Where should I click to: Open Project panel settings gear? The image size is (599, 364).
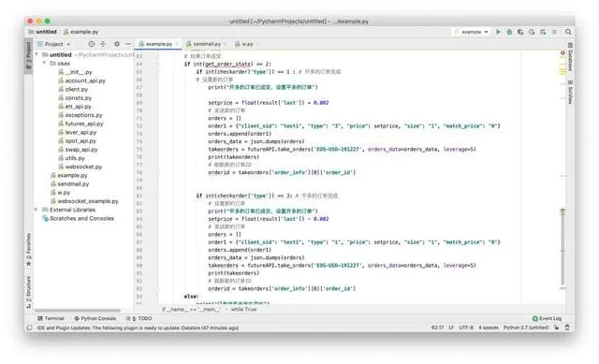(x=117, y=44)
